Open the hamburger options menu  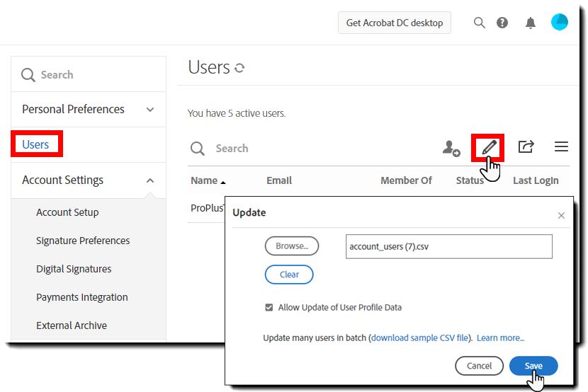point(561,147)
